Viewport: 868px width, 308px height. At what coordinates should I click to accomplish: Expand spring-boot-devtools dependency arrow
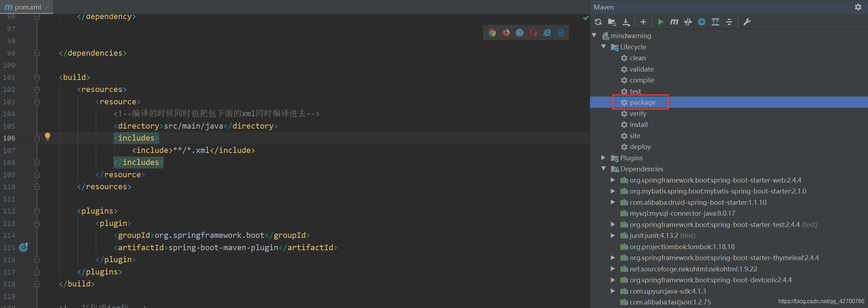(613, 280)
